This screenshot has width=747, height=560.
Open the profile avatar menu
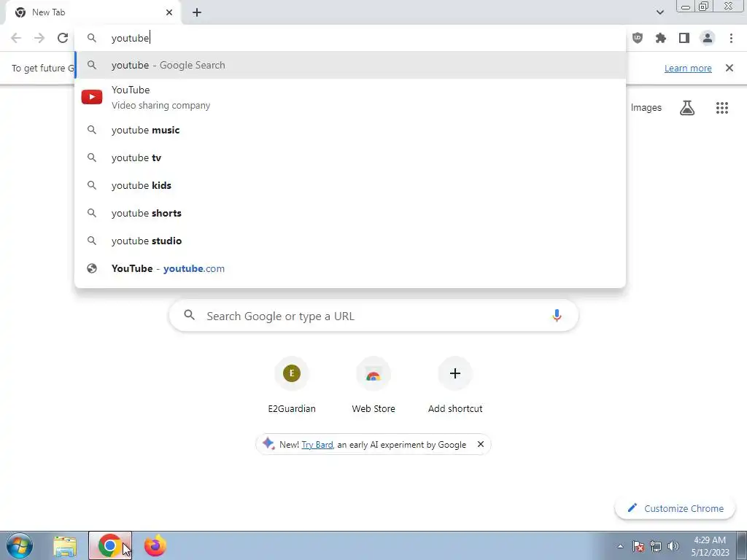tap(708, 38)
